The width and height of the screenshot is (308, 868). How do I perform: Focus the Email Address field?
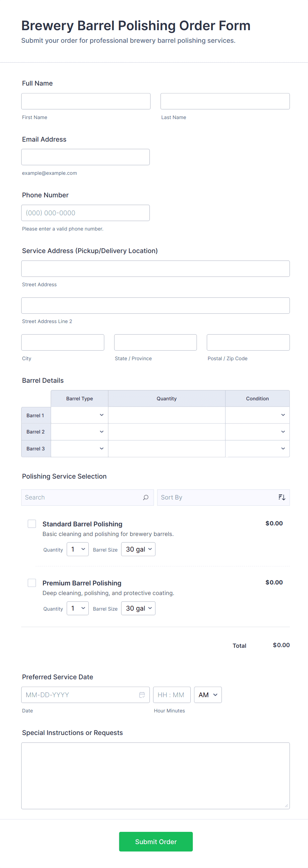85,157
